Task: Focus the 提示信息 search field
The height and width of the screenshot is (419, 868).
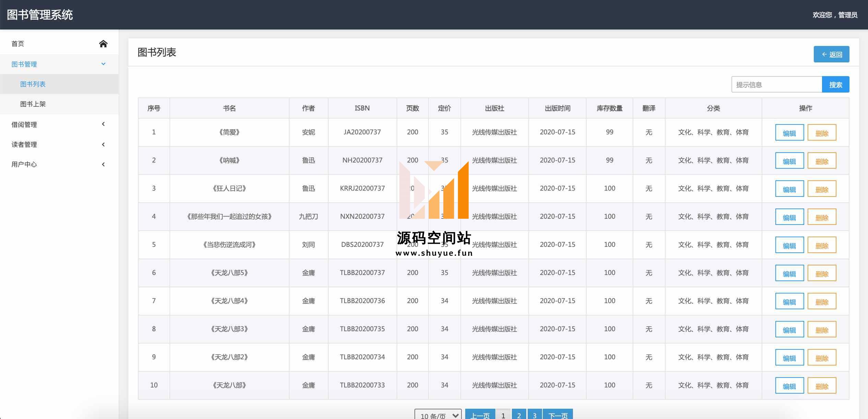Action: click(777, 84)
